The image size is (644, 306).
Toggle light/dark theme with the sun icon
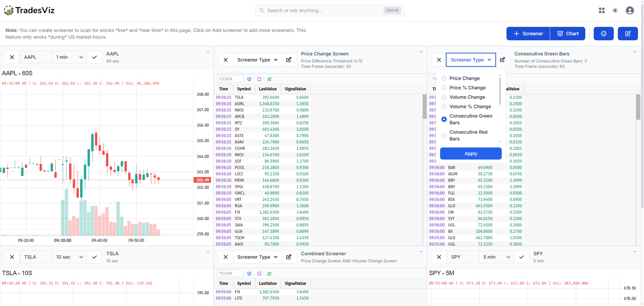[x=615, y=10]
